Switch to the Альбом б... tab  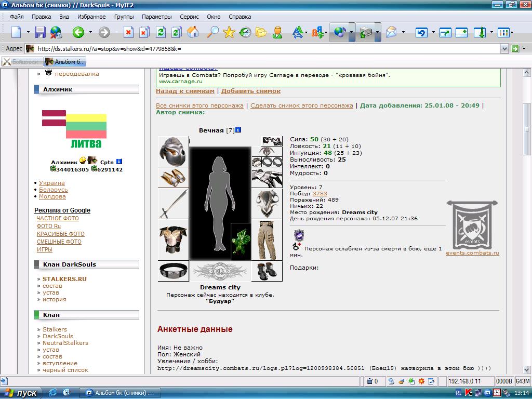(x=65, y=61)
